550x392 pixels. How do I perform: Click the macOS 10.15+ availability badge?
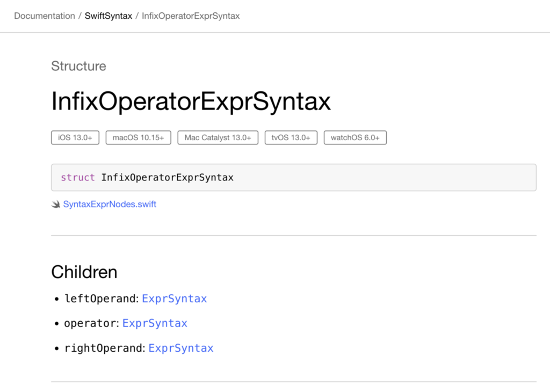pos(138,137)
